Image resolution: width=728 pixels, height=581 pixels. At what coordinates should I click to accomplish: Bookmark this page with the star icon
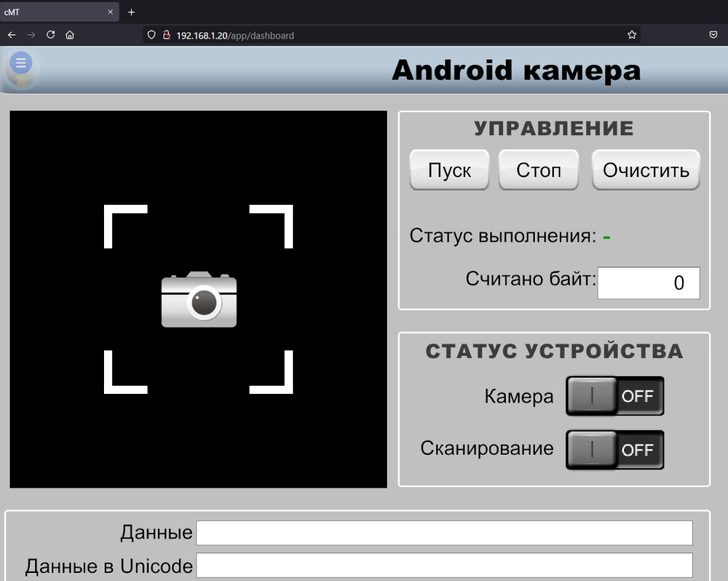coord(631,35)
